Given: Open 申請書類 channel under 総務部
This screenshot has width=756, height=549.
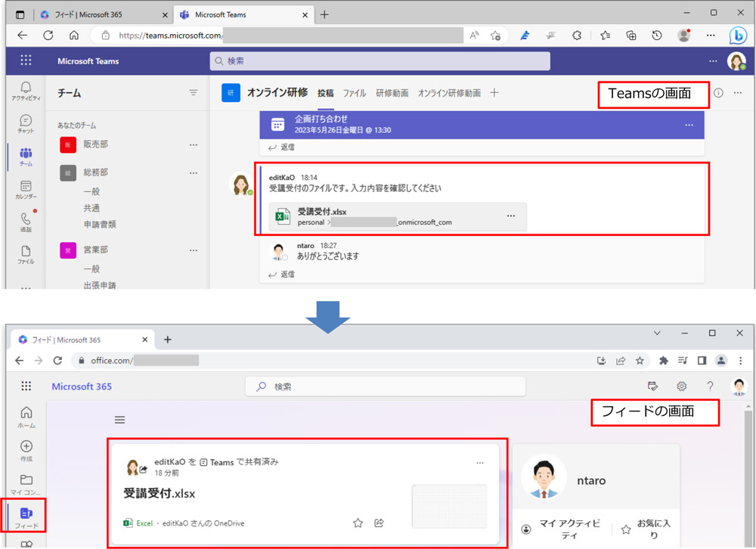Looking at the screenshot, I should pyautogui.click(x=100, y=225).
